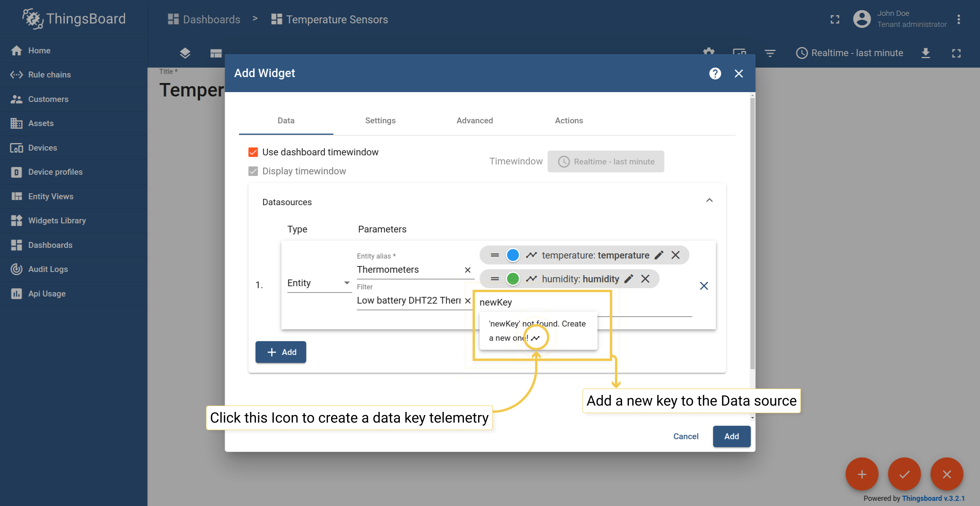Open dashboard filters icon in toolbar

point(770,53)
